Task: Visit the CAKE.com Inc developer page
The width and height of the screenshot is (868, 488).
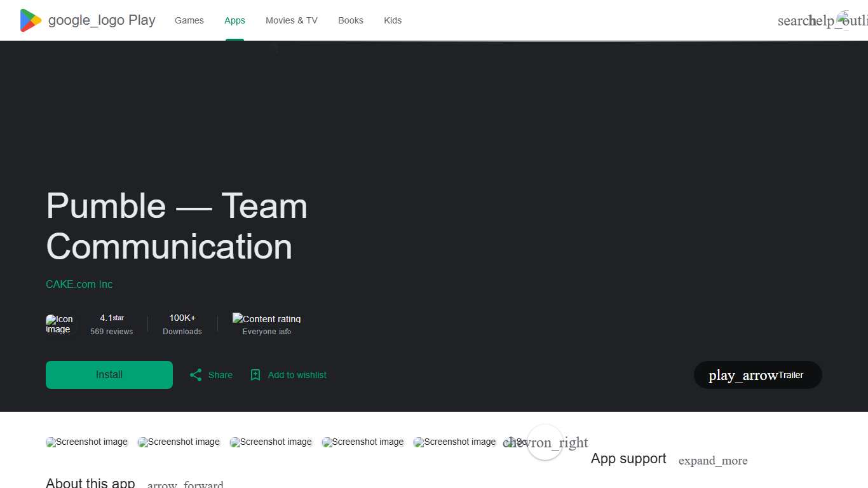Action: (x=79, y=284)
